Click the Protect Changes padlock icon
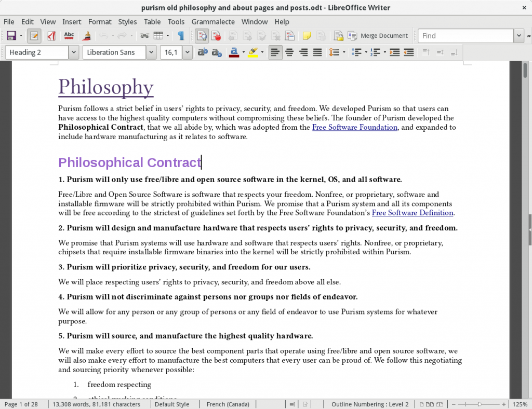Screen dimensions: 532x409 [x=338, y=36]
